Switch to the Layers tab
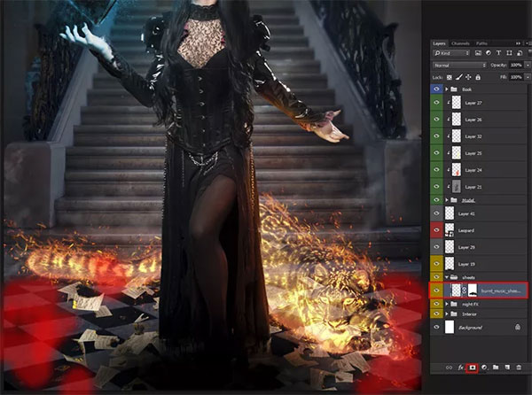 coord(439,43)
